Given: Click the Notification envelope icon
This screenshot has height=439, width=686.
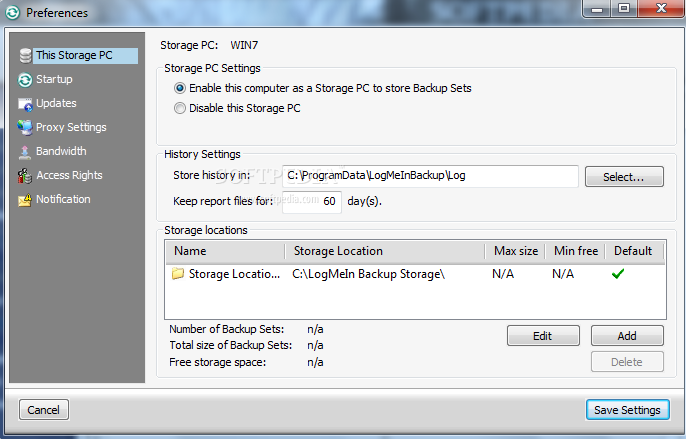Looking at the screenshot, I should 25,200.
